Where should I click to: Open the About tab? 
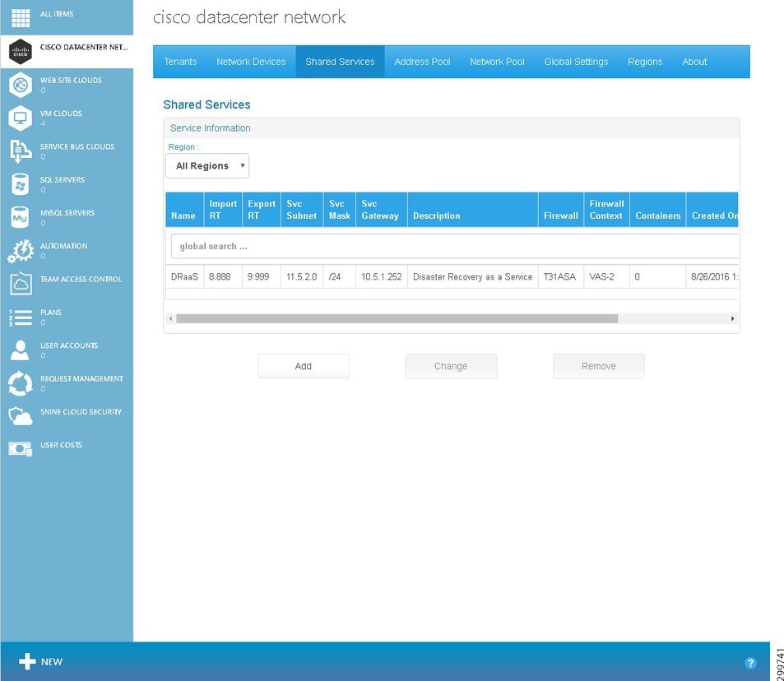pyautogui.click(x=694, y=62)
